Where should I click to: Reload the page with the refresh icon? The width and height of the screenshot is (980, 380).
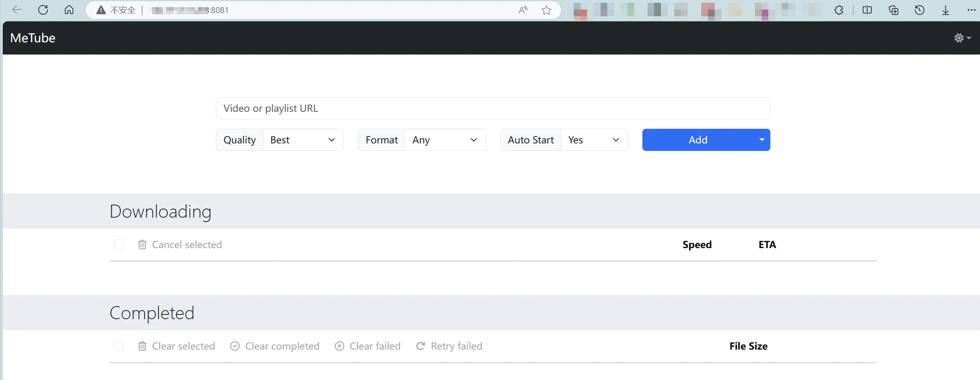coord(43,10)
